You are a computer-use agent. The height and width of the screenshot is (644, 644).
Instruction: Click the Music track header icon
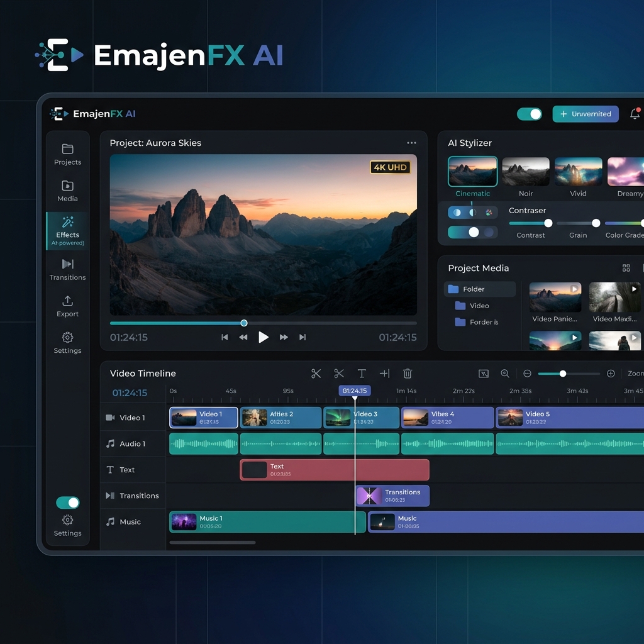(x=110, y=521)
